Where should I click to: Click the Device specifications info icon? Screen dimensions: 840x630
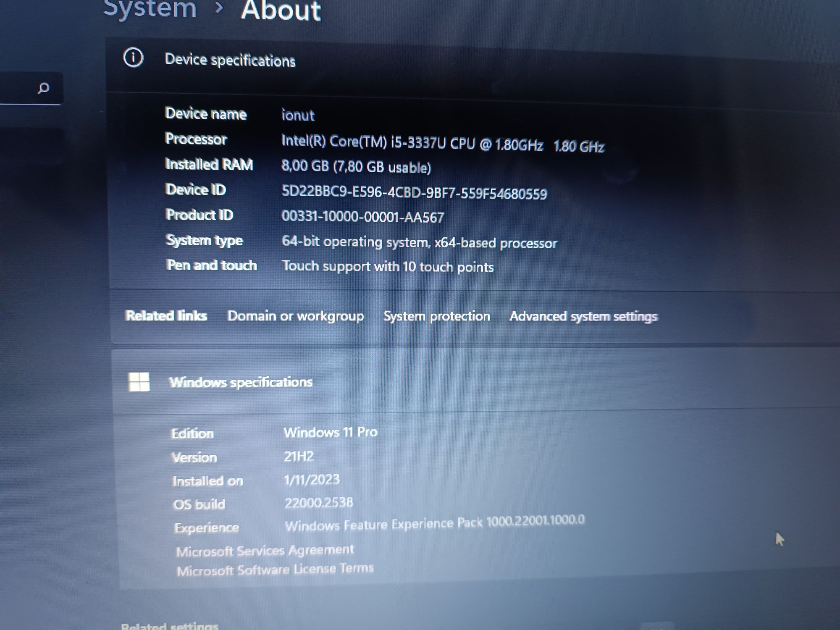pyautogui.click(x=133, y=58)
